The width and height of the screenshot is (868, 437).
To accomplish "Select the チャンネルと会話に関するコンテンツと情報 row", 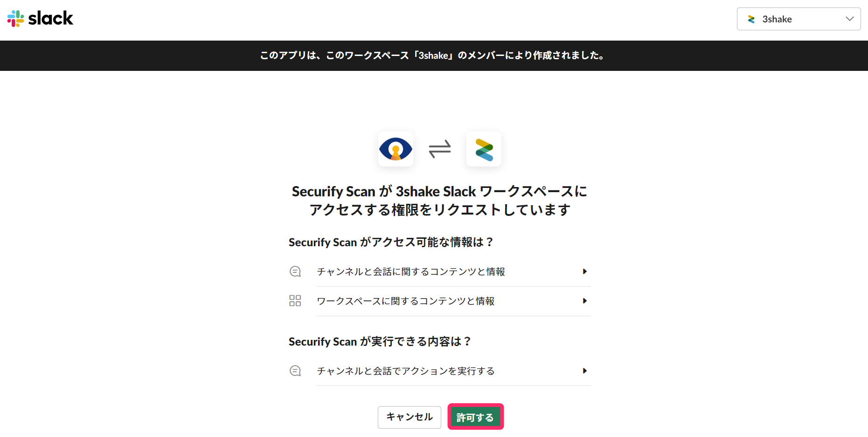I will click(x=440, y=271).
